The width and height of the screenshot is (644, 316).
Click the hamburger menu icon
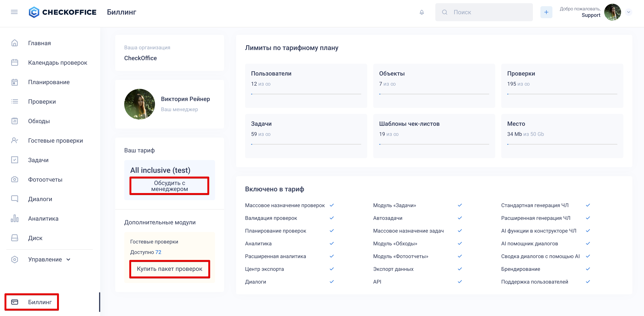tap(14, 12)
